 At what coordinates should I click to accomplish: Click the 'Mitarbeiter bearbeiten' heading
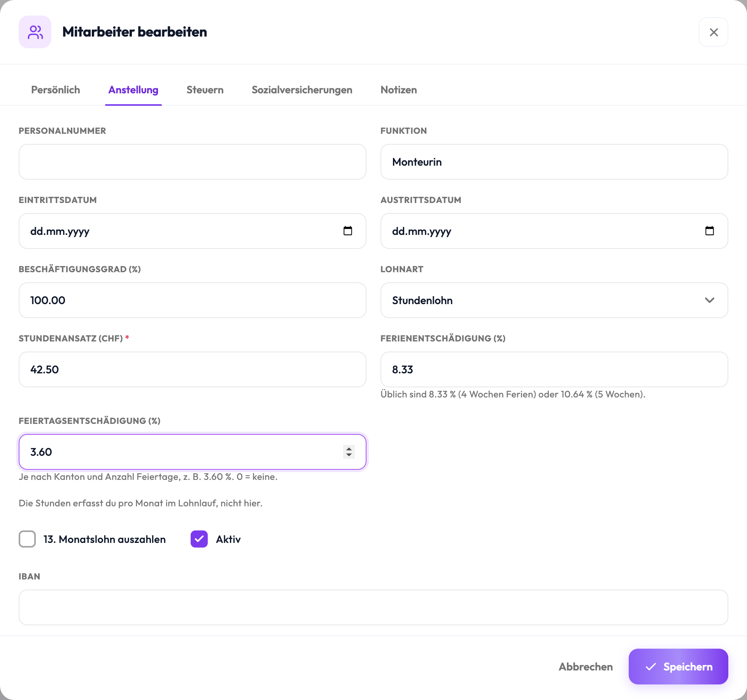(x=135, y=32)
